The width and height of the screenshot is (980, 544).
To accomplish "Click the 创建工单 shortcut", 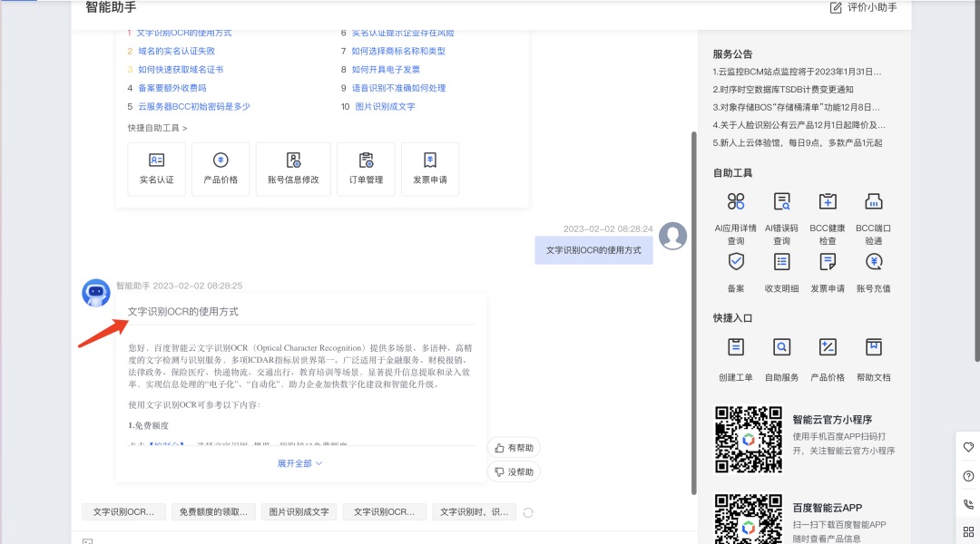I will (x=736, y=359).
